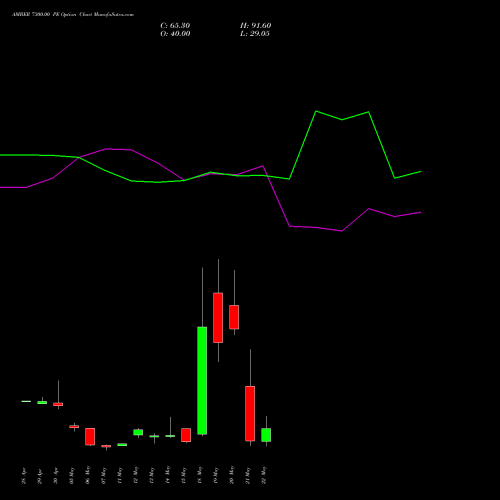Click the 22 May date label

coord(264,475)
